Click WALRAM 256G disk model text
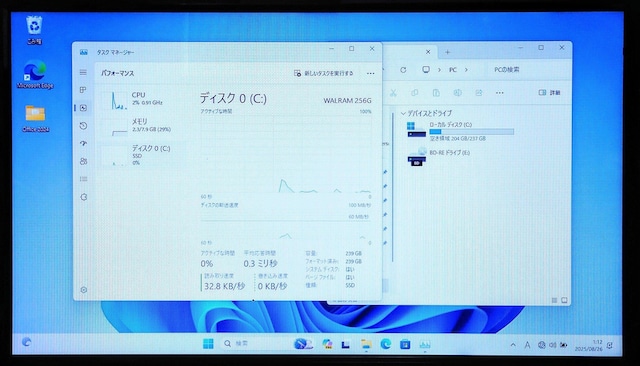The height and width of the screenshot is (366, 640). [x=347, y=100]
